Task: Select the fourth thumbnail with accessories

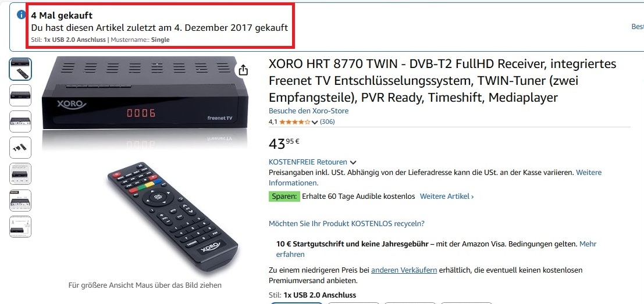Action: pyautogui.click(x=20, y=148)
